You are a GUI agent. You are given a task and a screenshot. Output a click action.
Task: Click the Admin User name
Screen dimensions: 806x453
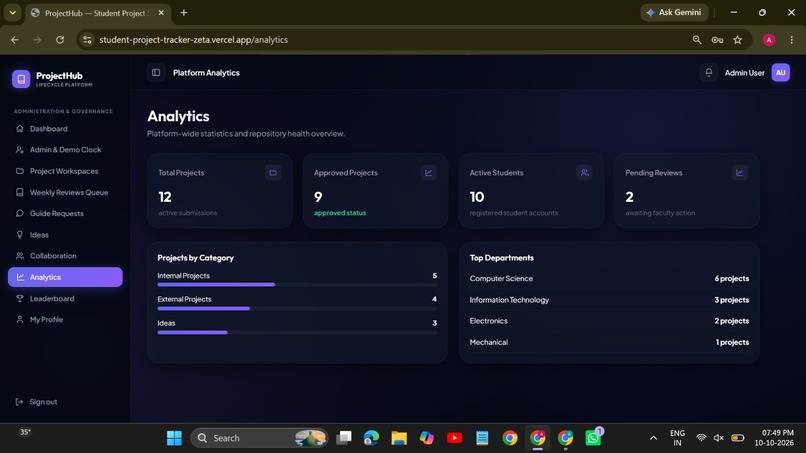[x=744, y=73]
